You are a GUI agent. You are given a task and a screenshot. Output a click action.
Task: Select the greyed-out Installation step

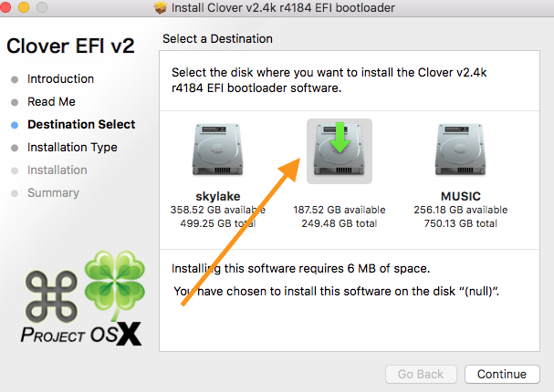point(57,170)
